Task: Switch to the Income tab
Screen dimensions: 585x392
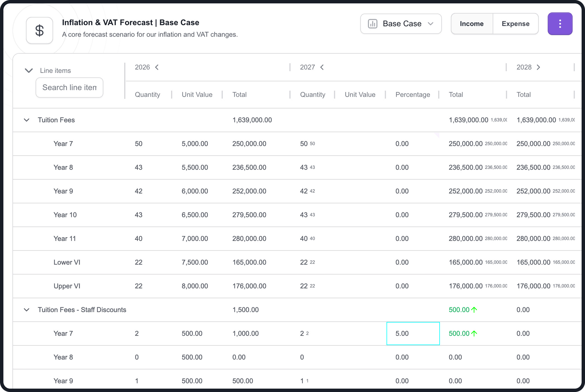Action: click(x=472, y=24)
